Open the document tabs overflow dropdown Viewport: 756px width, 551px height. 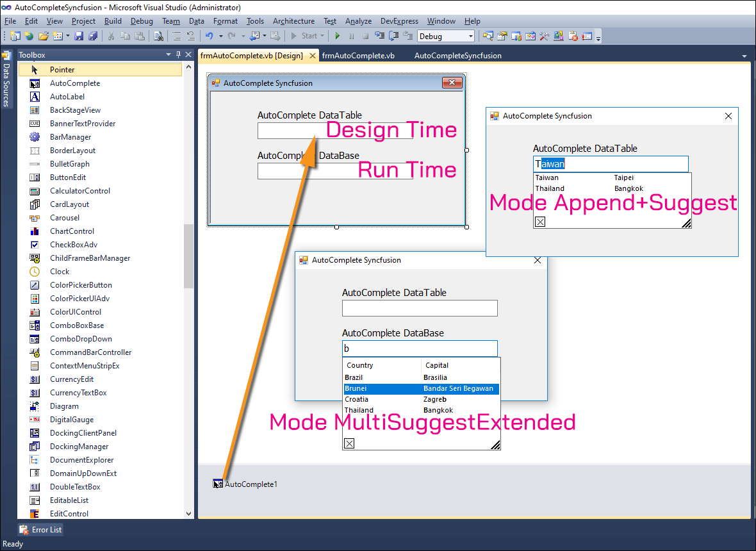click(744, 56)
